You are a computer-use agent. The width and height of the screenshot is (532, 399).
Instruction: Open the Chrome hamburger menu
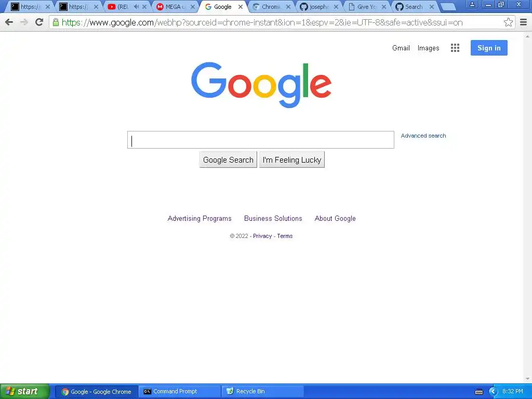coord(524,22)
